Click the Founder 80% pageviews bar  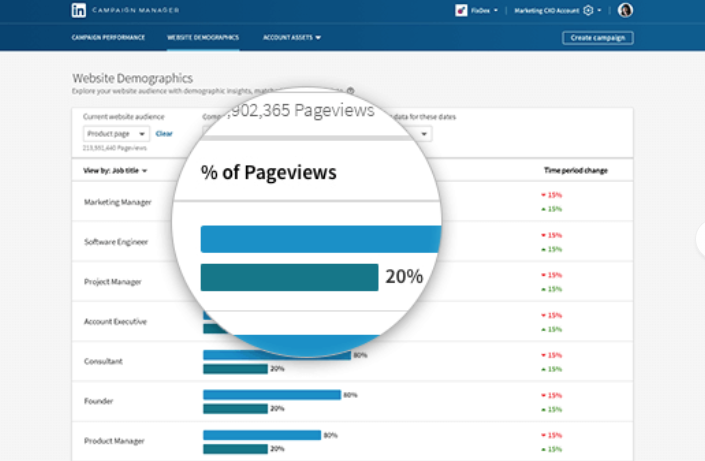click(272, 395)
